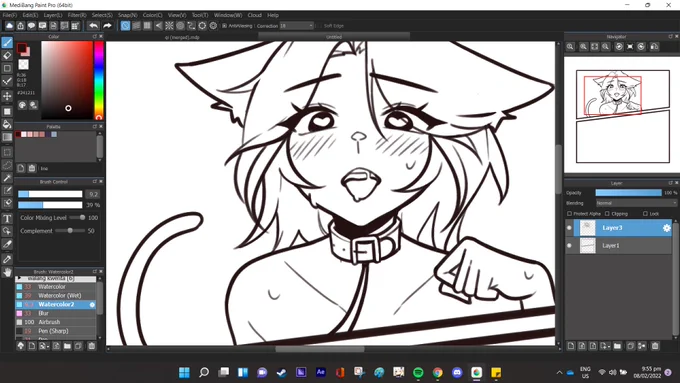Screen dimensions: 680x383
Task: Open the Filter menu
Action: pyautogui.click(x=77, y=15)
